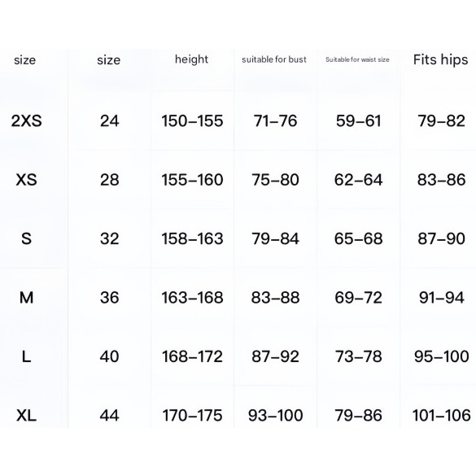Select height range 163–168 cell
Screen dimensions: 476x476
pos(192,298)
